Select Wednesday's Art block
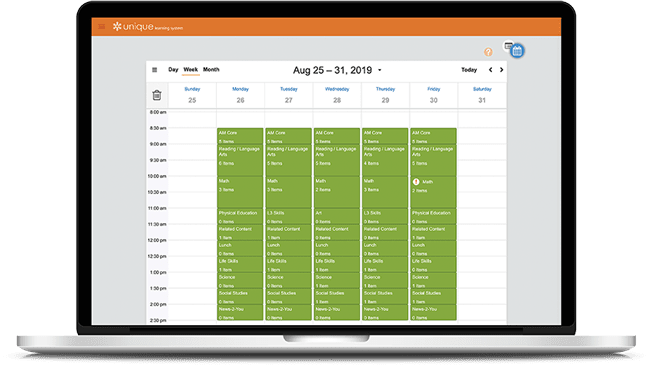Image resolution: width=651 pixels, height=365 pixels. coord(337,216)
